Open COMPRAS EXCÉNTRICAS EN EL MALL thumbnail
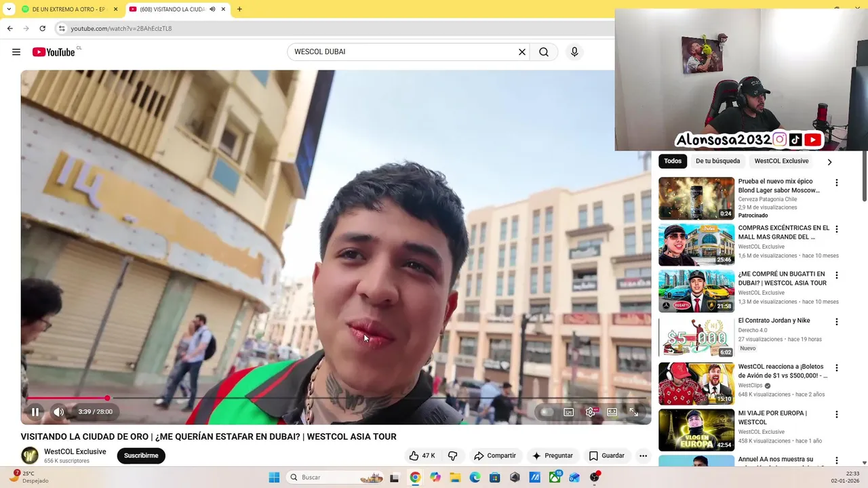Screen dimensions: 868x488 pos(696,245)
